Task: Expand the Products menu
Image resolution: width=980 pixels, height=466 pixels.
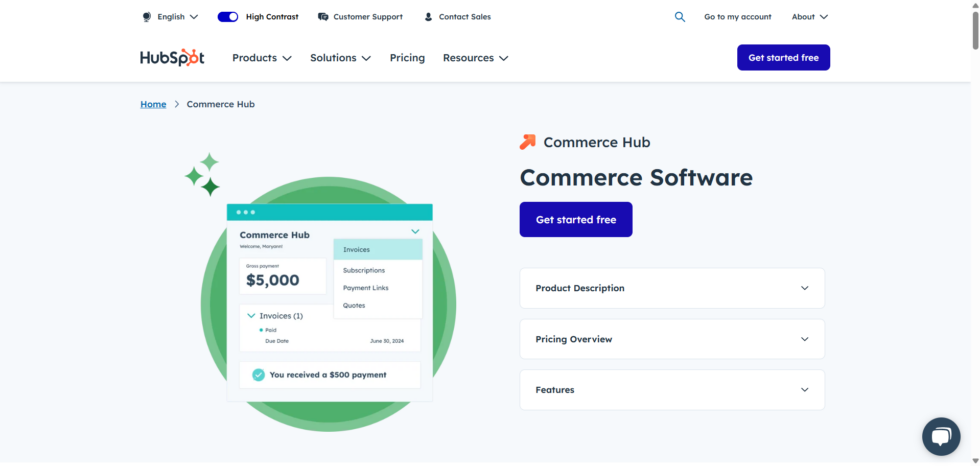Action: (262, 57)
